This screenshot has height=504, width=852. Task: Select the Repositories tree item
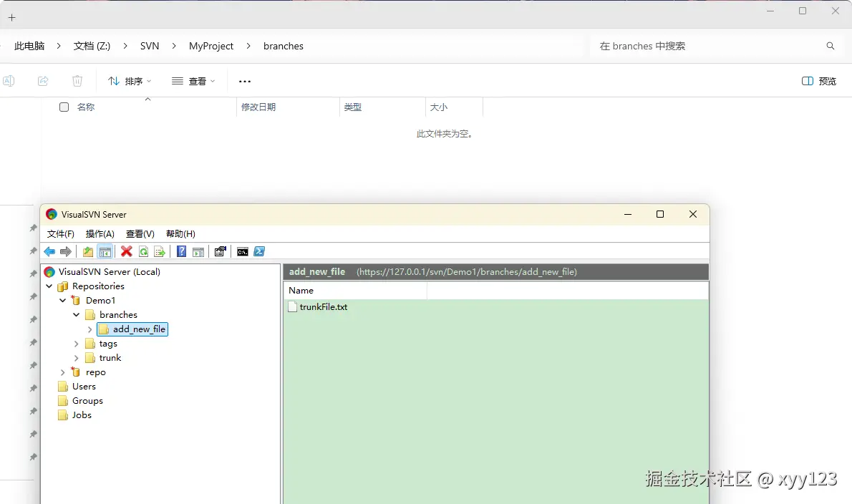[x=98, y=286]
